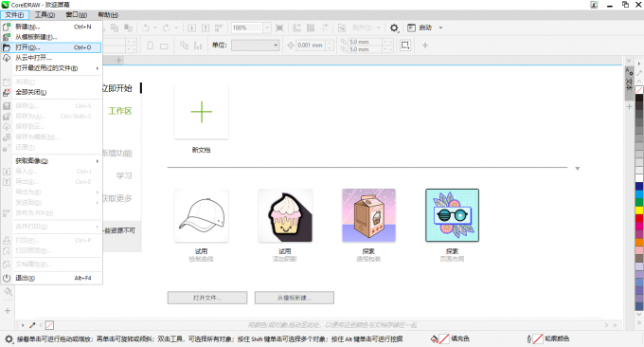
Task: Click the 从模板新建 button on welcome screen
Action: click(295, 298)
